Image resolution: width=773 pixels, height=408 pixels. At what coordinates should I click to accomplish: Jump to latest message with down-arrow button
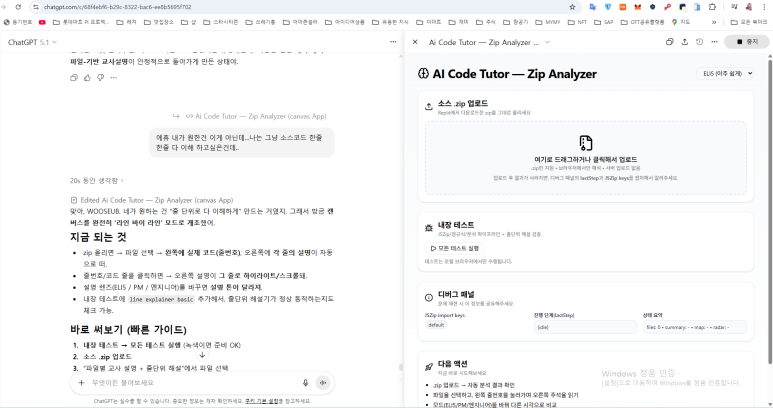[202, 355]
